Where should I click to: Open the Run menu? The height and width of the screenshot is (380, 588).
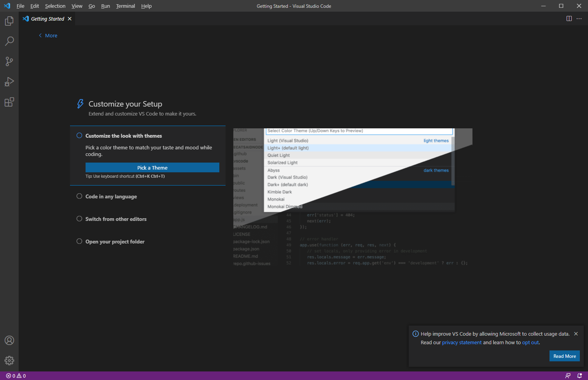(105, 6)
